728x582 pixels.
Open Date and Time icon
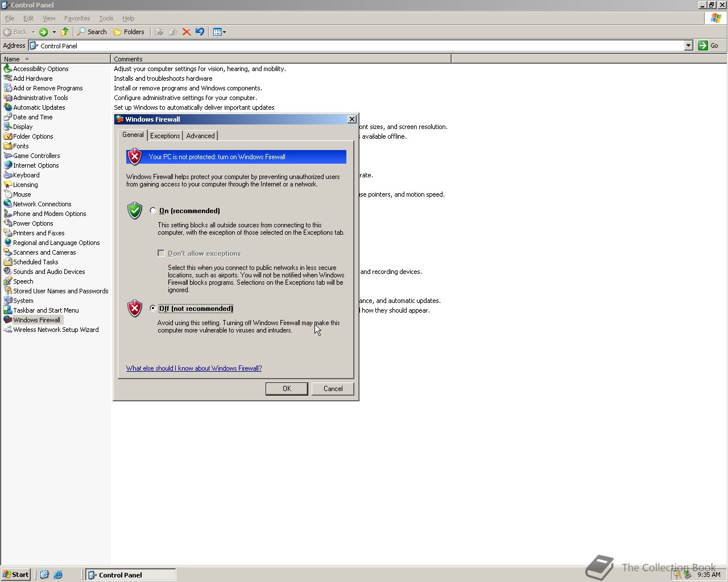click(8, 117)
